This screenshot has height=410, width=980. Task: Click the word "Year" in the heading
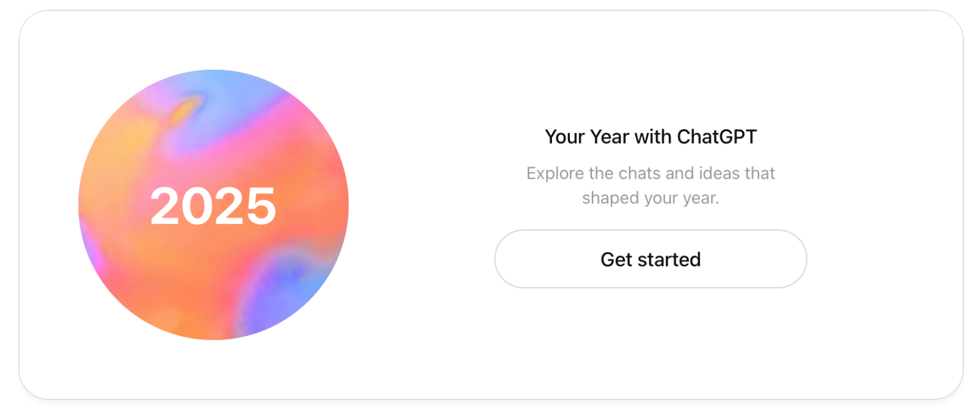[610, 137]
